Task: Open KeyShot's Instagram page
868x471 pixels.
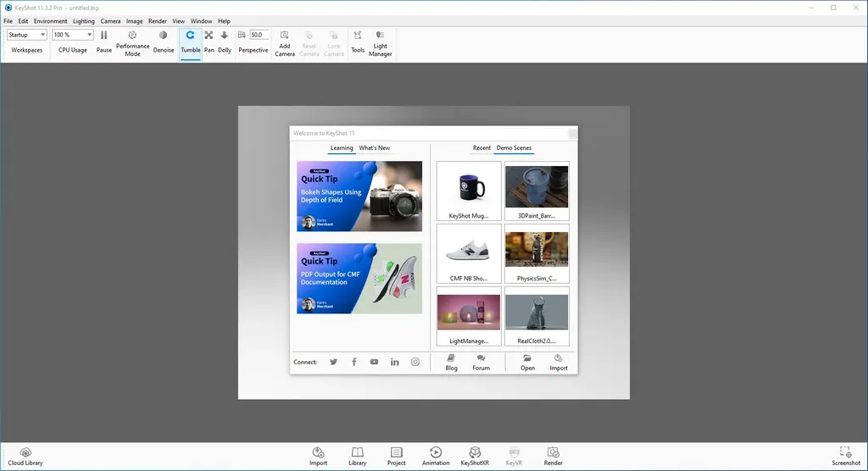Action: 415,362
